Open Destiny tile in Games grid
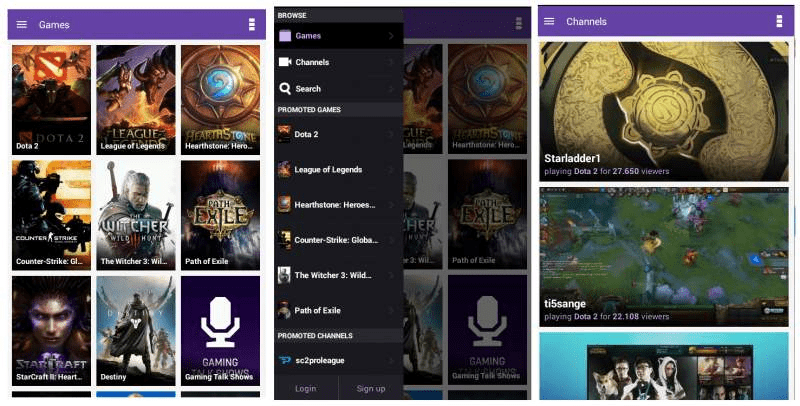The width and height of the screenshot is (800, 406). [136, 331]
